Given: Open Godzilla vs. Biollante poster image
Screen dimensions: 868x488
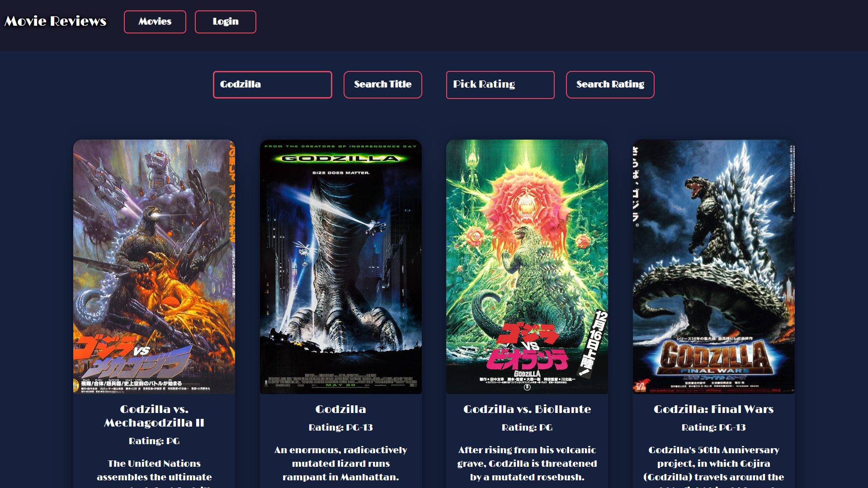Looking at the screenshot, I should coord(527,267).
